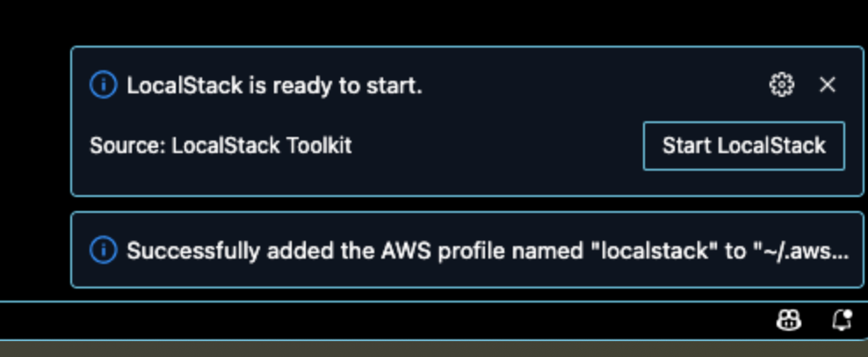Click blank space left of Start LocalStack button
868x357 pixels.
pyautogui.click(x=498, y=146)
